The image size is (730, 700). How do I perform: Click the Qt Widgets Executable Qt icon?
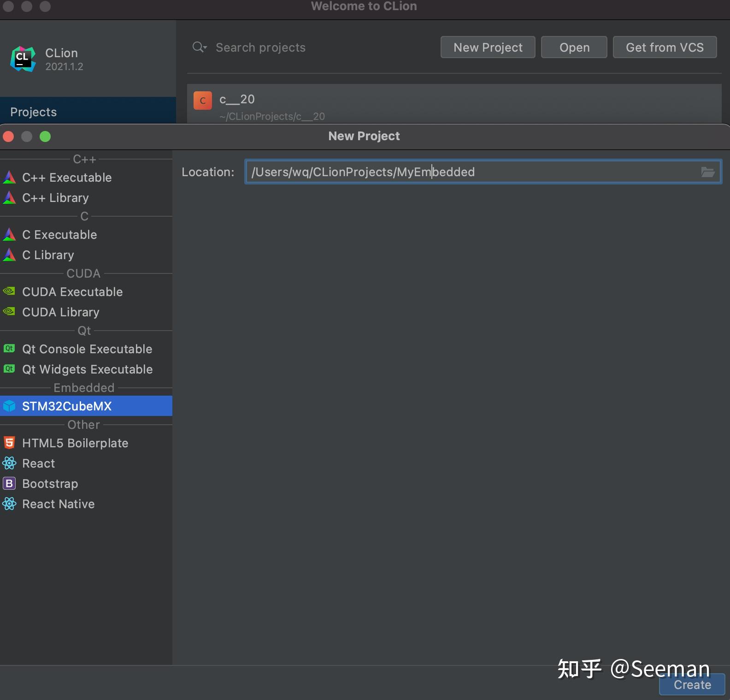click(x=9, y=369)
